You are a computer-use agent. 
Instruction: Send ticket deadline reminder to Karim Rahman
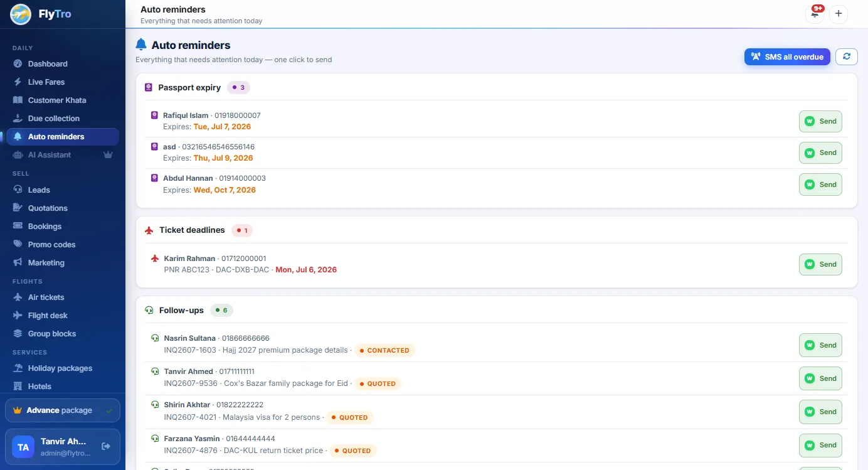[820, 264]
